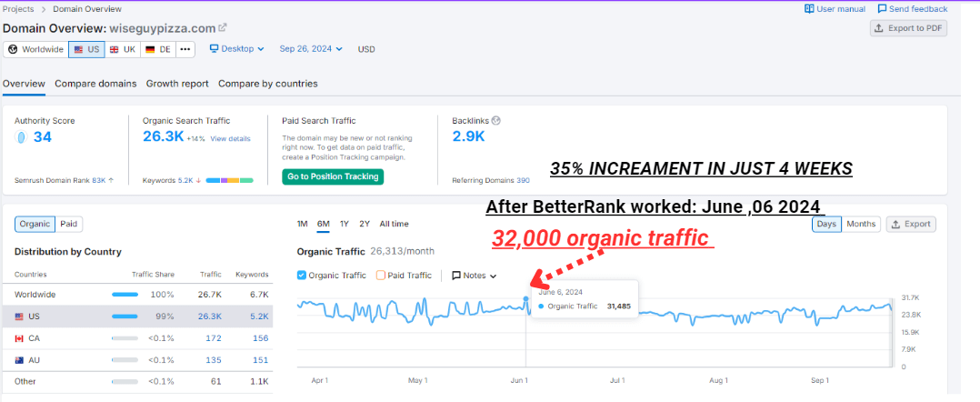Open US traffic value 26.3K in table
The width and height of the screenshot is (980, 402).
pos(211,317)
